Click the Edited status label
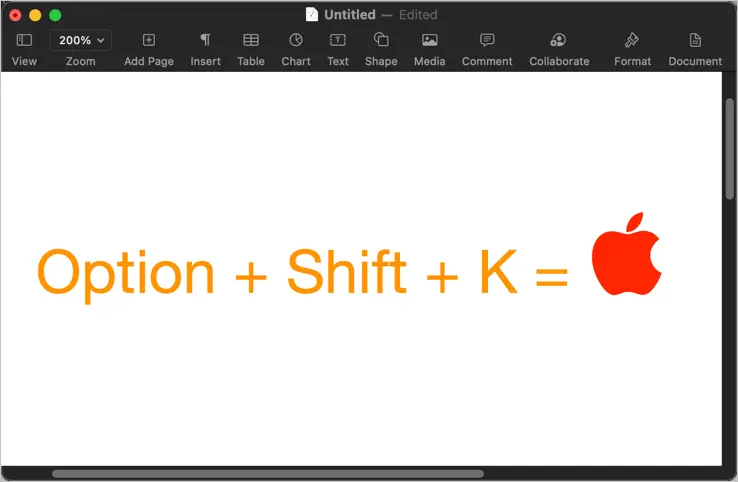Viewport: 738px width, 482px height. point(418,15)
